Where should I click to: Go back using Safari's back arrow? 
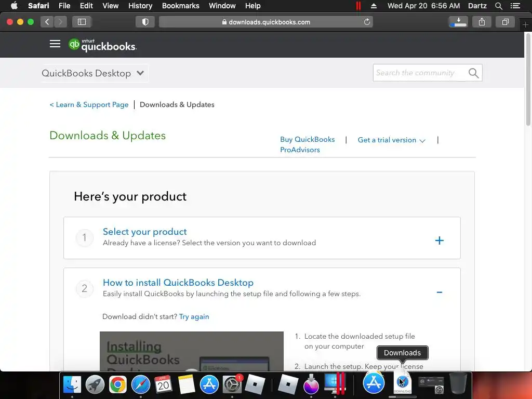coord(47,22)
